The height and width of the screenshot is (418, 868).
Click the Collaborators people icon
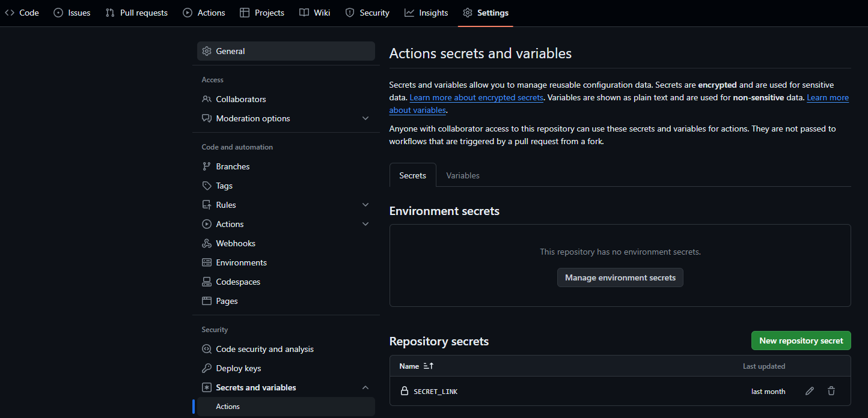click(x=207, y=99)
